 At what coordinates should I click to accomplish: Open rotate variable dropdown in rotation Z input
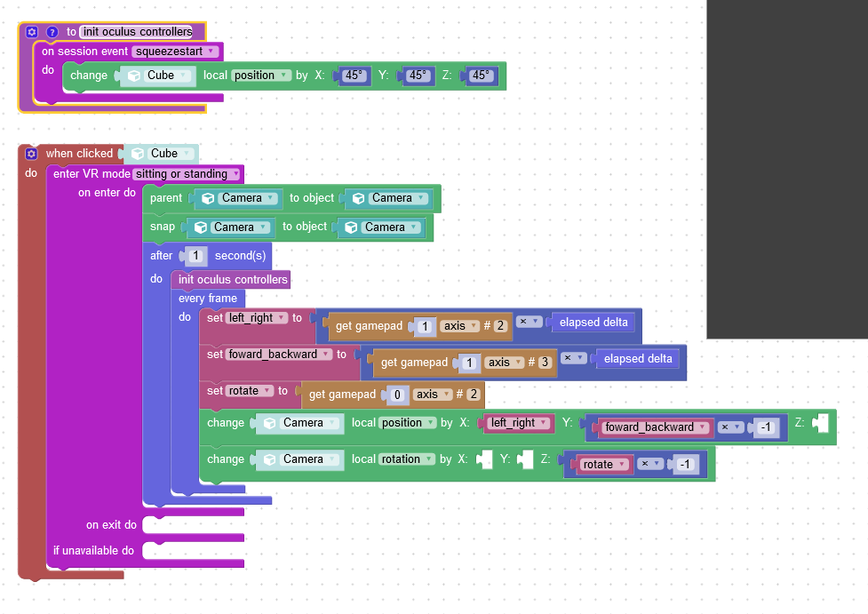604,465
